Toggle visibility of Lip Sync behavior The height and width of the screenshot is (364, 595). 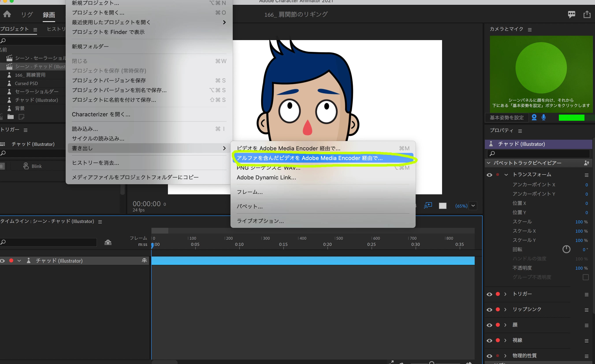[x=489, y=309]
